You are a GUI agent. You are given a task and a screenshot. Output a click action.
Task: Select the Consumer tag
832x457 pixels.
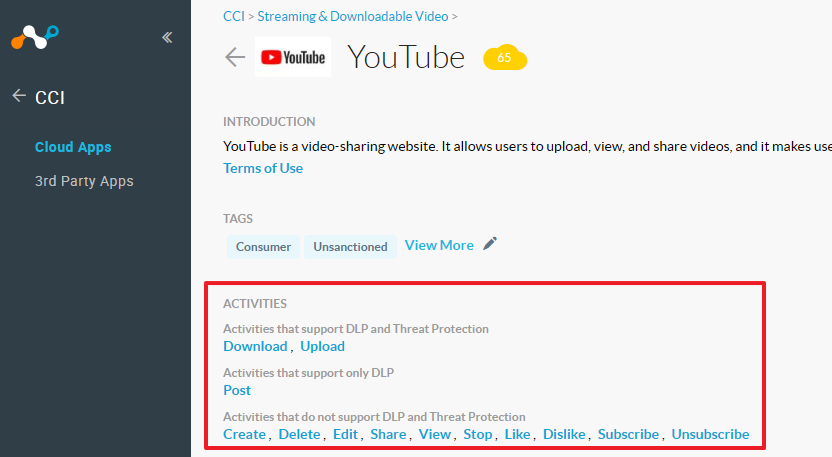pos(263,247)
